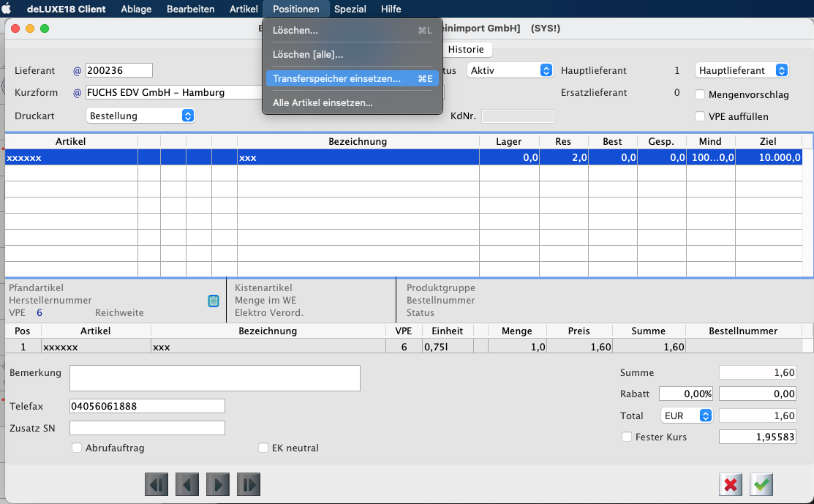814x504 pixels.
Task: Click the @ symbol beside Lieferant
Action: pyautogui.click(x=78, y=71)
